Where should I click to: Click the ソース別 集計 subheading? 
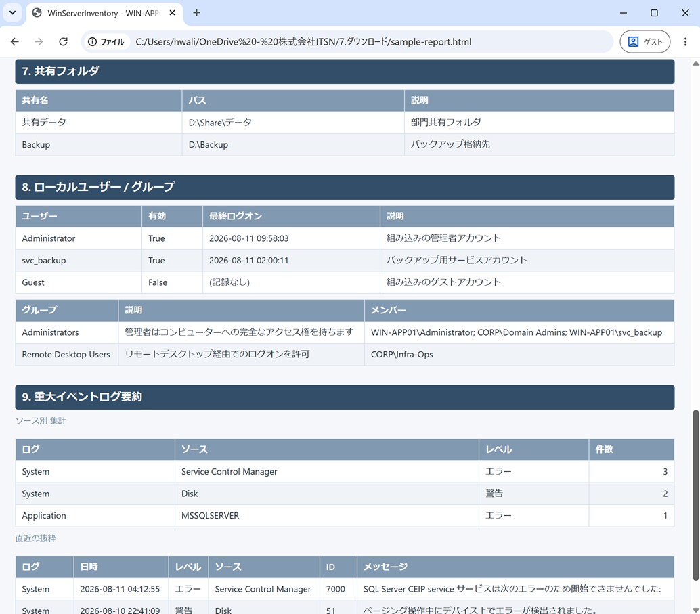point(41,421)
